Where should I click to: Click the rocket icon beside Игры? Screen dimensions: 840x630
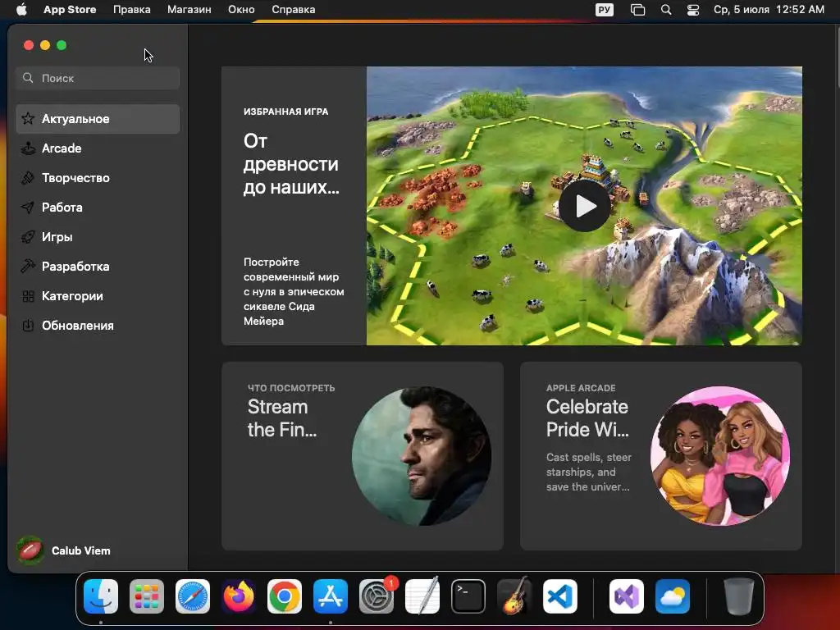click(x=28, y=237)
